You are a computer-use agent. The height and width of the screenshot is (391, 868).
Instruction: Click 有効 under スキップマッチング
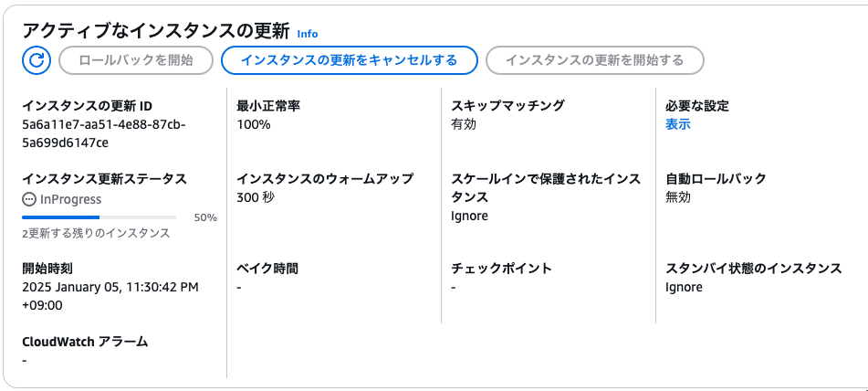point(464,124)
